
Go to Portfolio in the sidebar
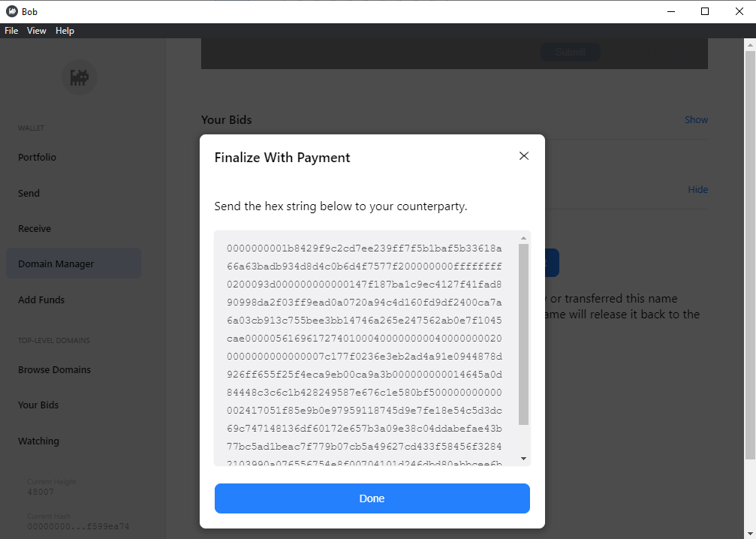tap(38, 158)
